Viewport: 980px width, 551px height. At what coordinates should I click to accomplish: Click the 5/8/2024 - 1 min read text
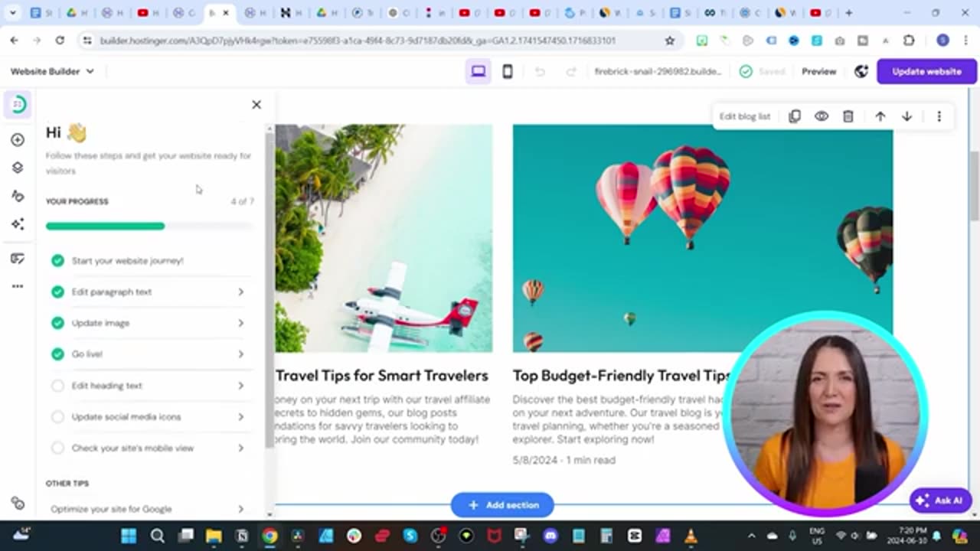(x=563, y=460)
